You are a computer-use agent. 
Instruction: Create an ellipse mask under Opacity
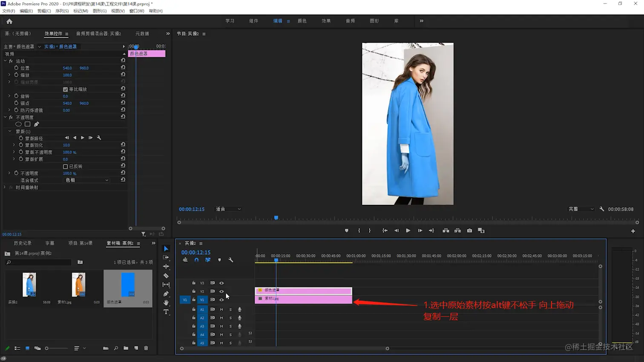click(x=18, y=124)
